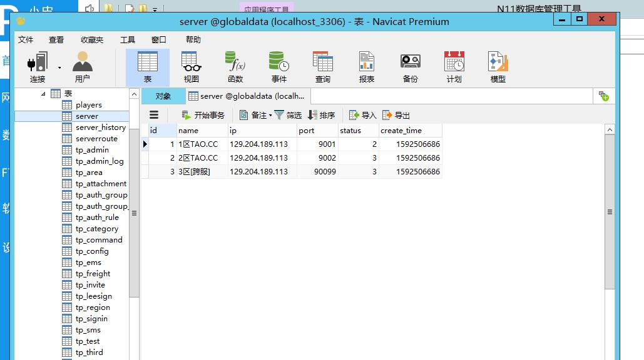644x360 pixels.
Task: Open the 用户 (User) toolbar icon
Action: [x=82, y=66]
